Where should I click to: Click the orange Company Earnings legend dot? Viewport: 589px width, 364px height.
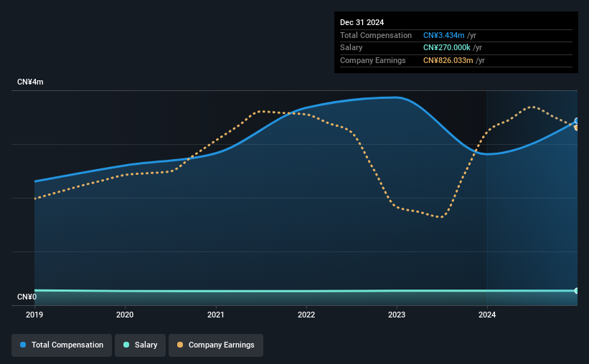click(x=180, y=345)
